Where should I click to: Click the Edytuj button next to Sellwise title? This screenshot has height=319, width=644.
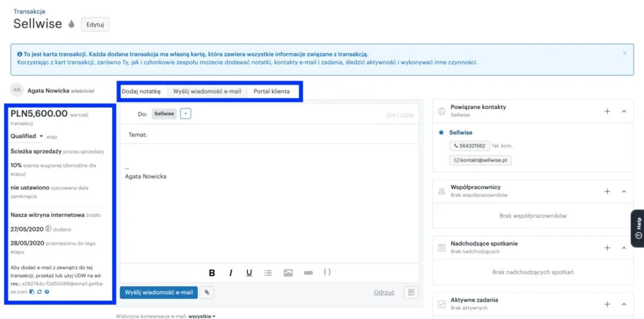click(x=95, y=24)
